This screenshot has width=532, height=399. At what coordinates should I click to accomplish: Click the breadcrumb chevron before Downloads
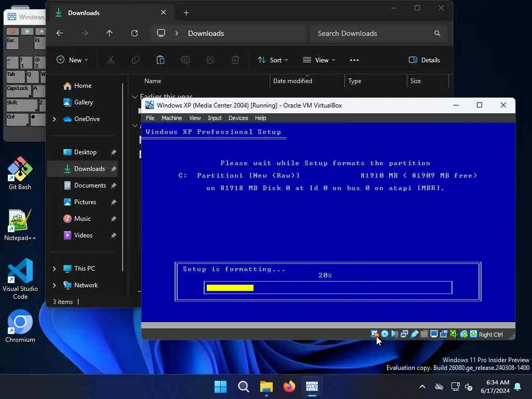coord(177,33)
